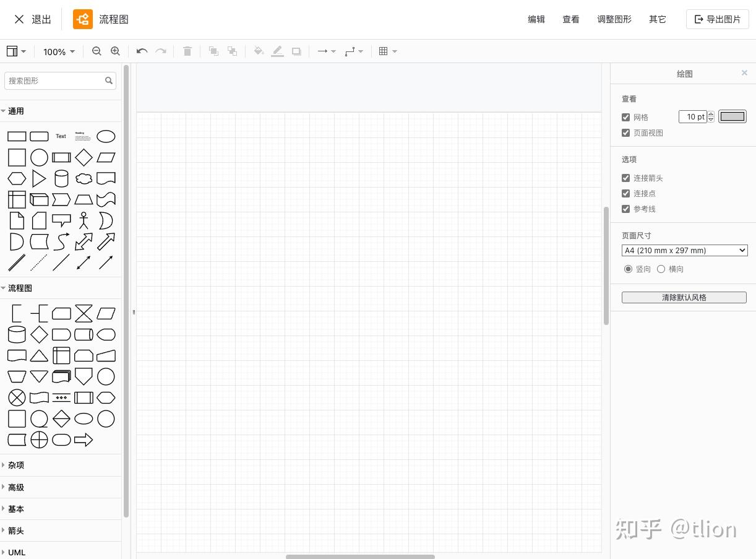Image resolution: width=756 pixels, height=559 pixels.
Task: Open the fill color bucket tool
Action: point(259,51)
